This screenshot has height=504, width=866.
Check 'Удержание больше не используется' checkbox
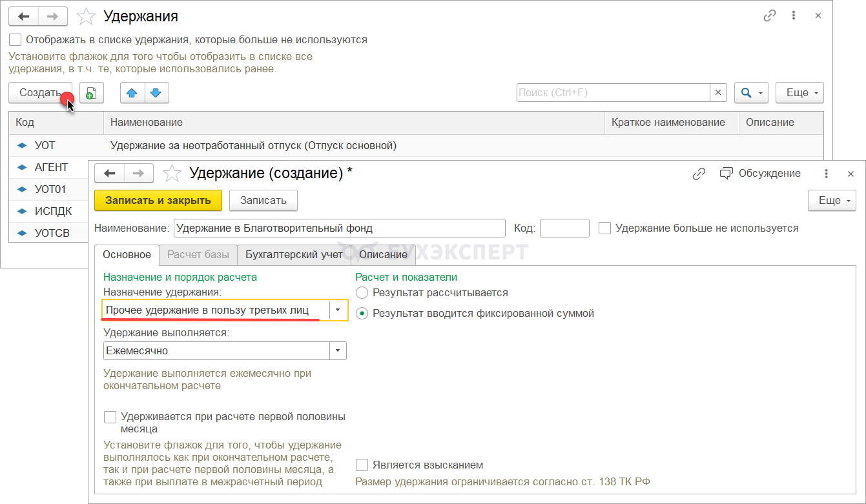[x=605, y=228]
